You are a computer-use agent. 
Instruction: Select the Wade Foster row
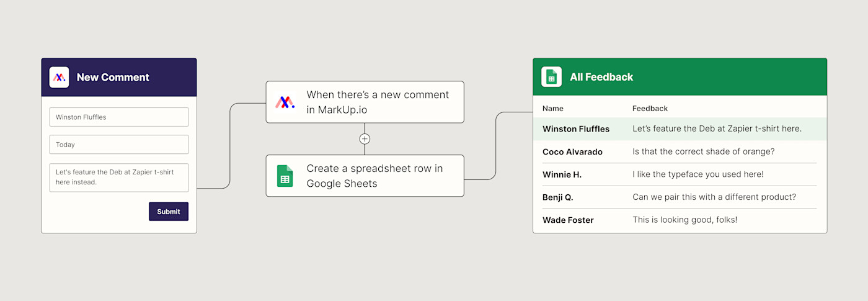(x=680, y=220)
